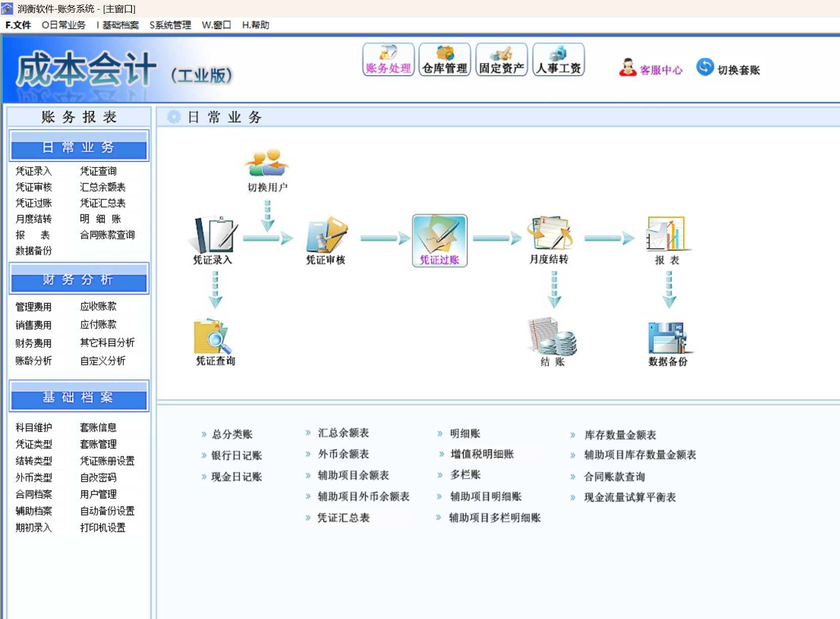Open the 月度结转 icon

click(x=550, y=233)
